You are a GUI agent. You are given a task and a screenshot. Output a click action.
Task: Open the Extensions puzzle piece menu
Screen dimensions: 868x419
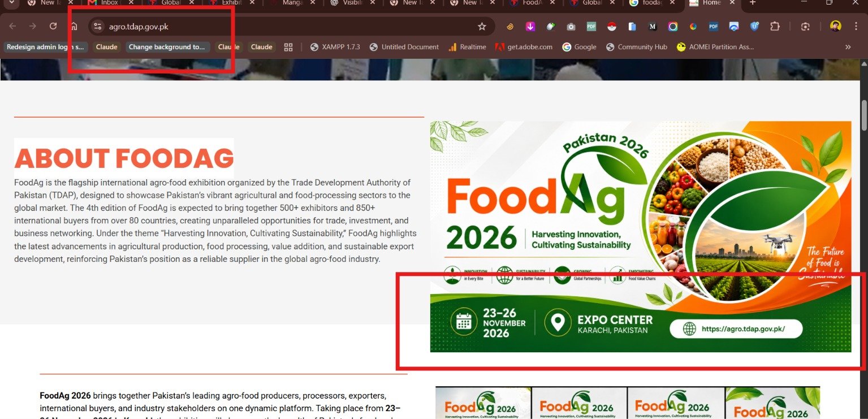pyautogui.click(x=775, y=27)
